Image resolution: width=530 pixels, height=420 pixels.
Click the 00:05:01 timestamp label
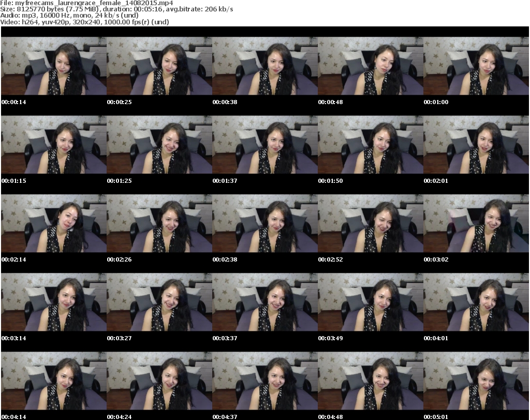(x=436, y=417)
